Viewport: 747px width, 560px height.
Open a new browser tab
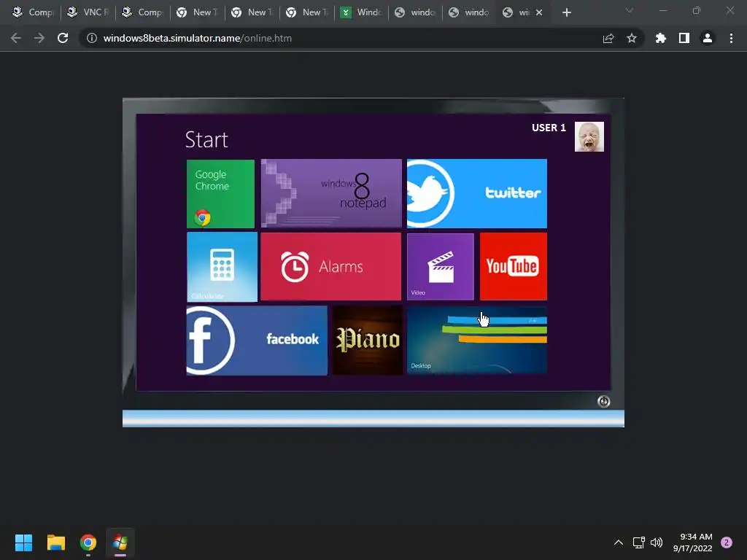(x=566, y=13)
